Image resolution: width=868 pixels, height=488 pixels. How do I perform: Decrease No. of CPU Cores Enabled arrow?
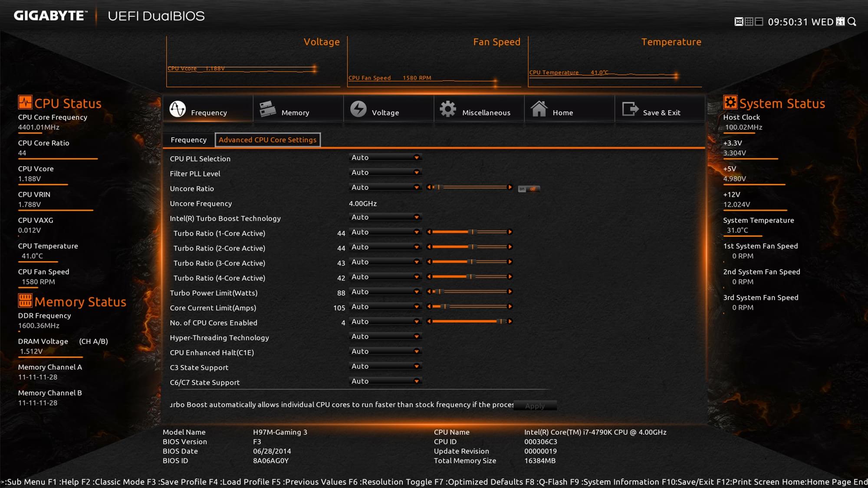click(x=429, y=321)
